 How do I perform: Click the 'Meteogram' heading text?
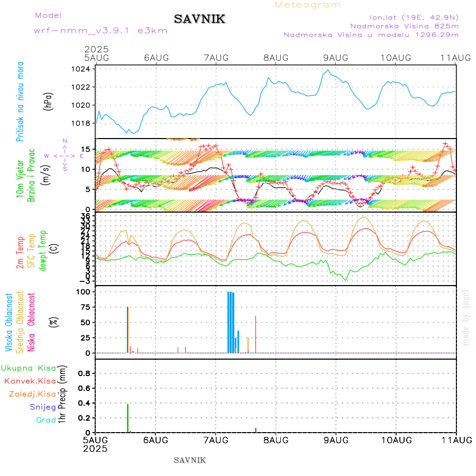[308, 5]
